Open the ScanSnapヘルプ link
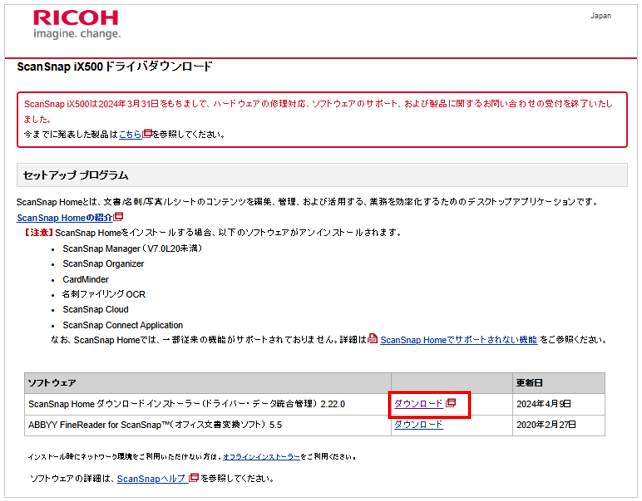Image resolution: width=642 pixels, height=501 pixels. click(x=152, y=478)
